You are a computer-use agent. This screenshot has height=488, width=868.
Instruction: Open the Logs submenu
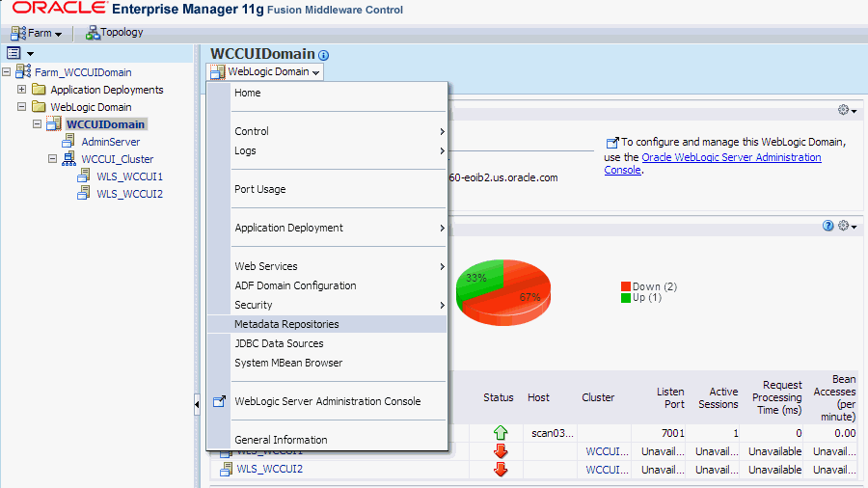tap(327, 151)
